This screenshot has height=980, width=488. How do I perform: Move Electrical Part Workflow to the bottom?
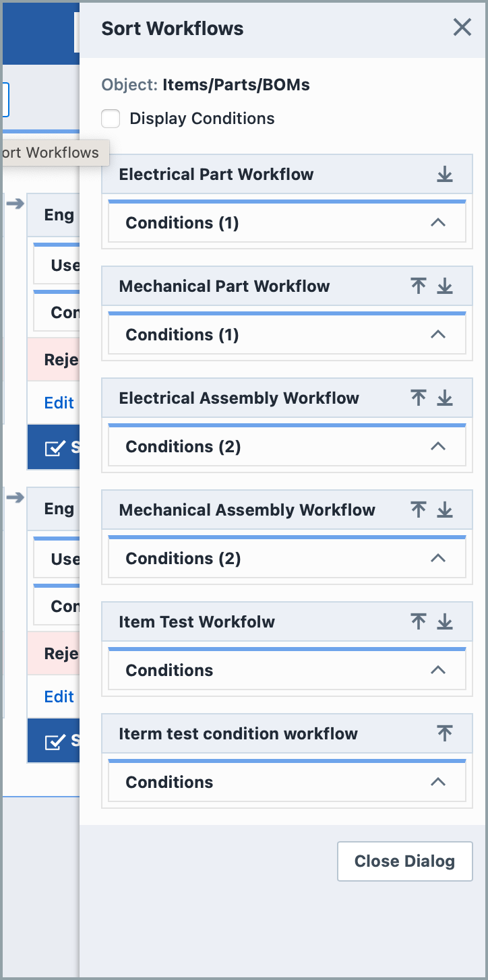click(x=445, y=174)
